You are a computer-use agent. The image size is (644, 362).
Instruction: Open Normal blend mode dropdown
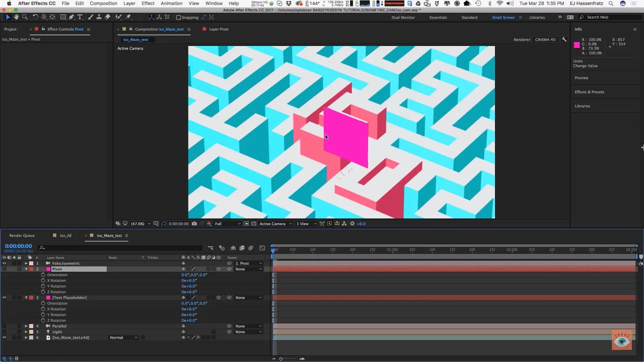click(x=124, y=337)
